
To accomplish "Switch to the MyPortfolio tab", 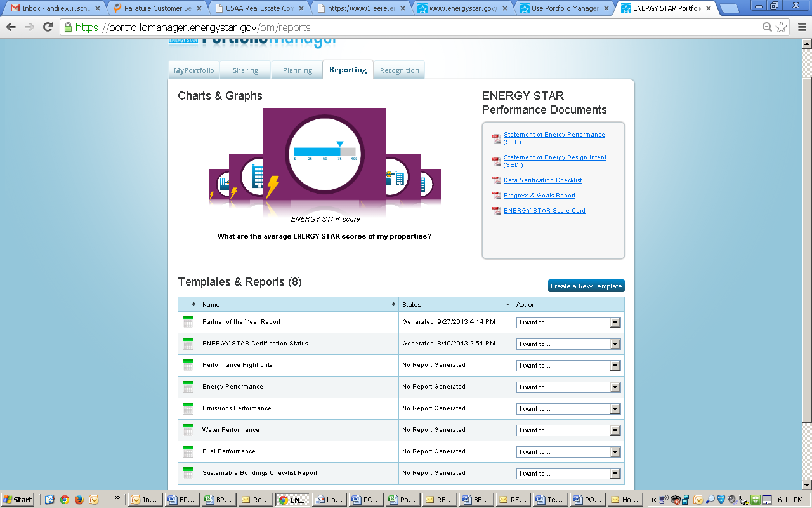I will pos(194,70).
